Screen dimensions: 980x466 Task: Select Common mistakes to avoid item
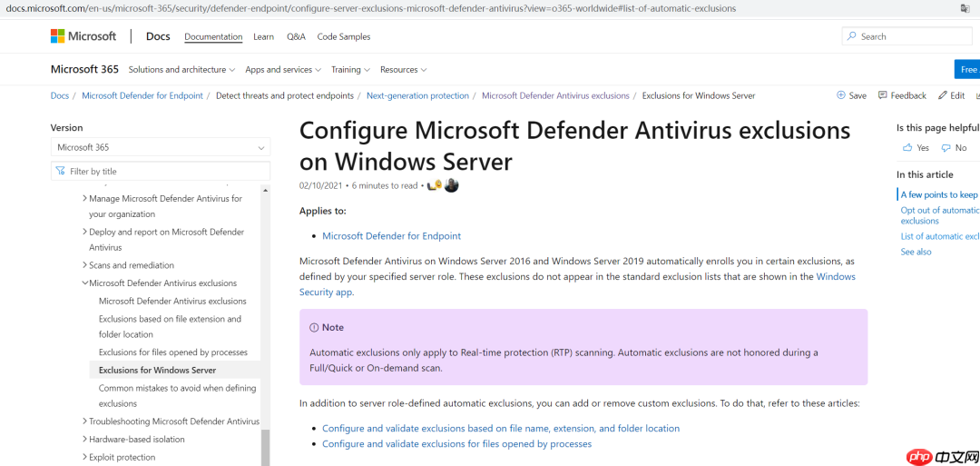click(178, 395)
